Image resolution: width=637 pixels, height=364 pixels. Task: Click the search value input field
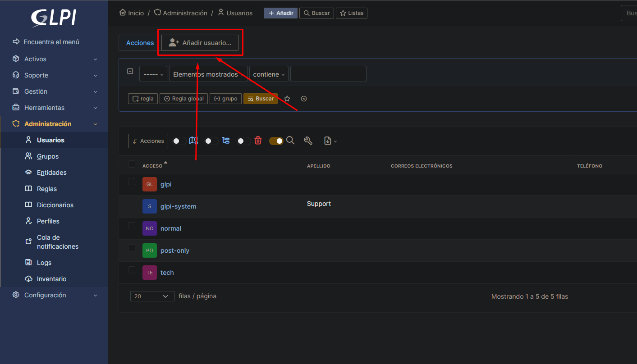(x=328, y=74)
